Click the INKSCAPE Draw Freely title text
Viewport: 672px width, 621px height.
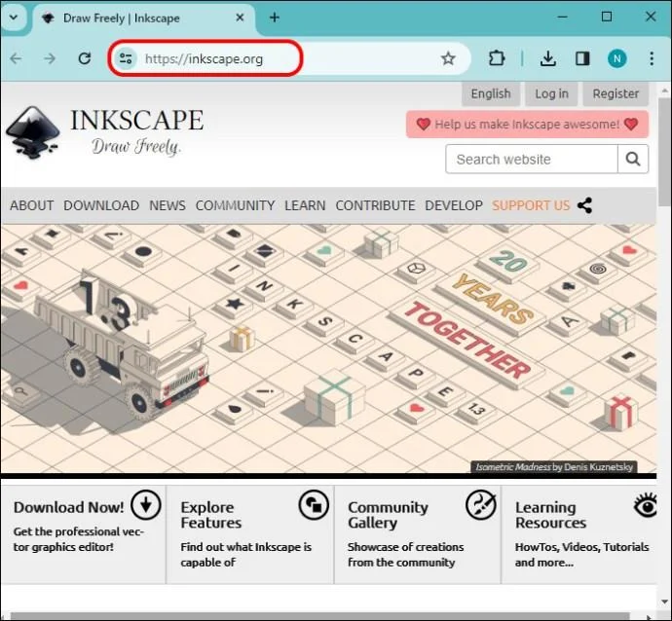tap(136, 132)
